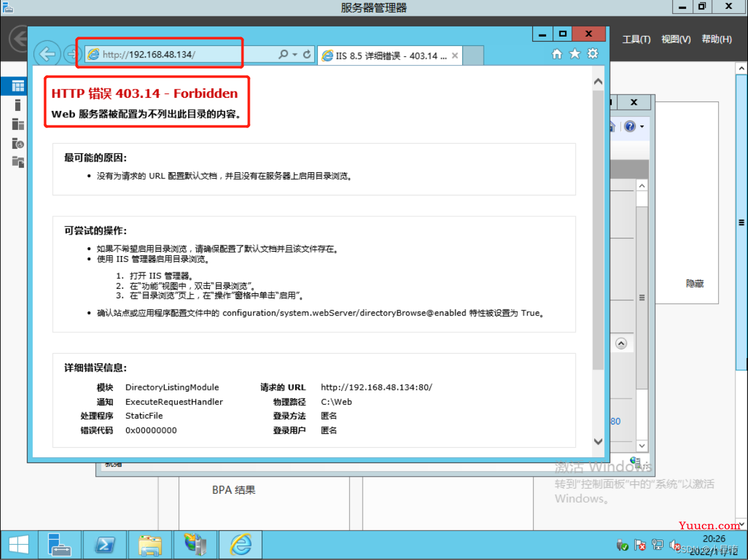Click network tray icon

657,545
